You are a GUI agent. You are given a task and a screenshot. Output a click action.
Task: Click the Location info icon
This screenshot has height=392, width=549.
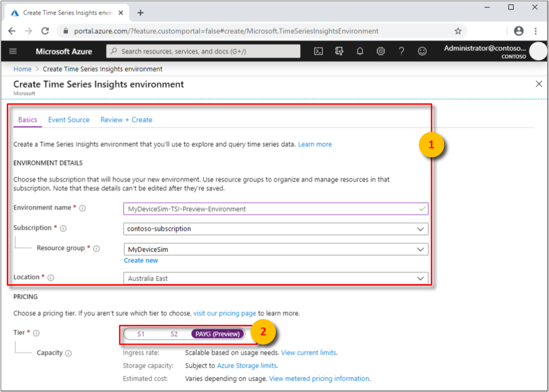[51, 277]
